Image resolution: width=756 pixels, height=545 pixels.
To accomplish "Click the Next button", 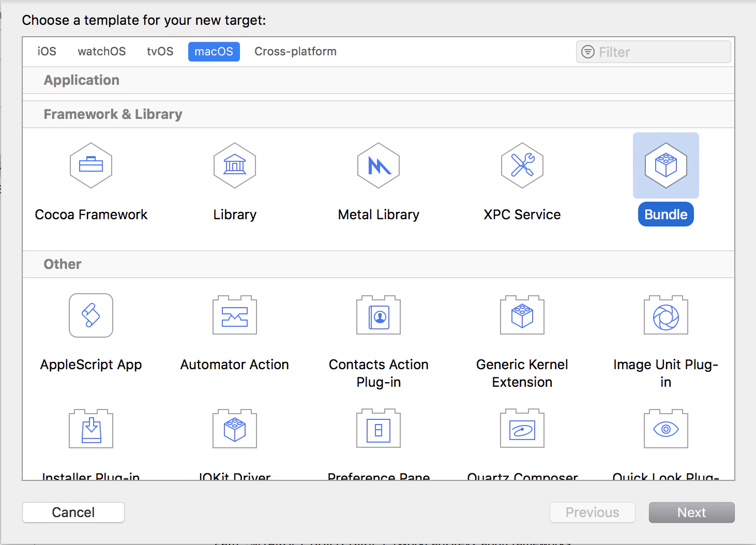I will click(692, 512).
